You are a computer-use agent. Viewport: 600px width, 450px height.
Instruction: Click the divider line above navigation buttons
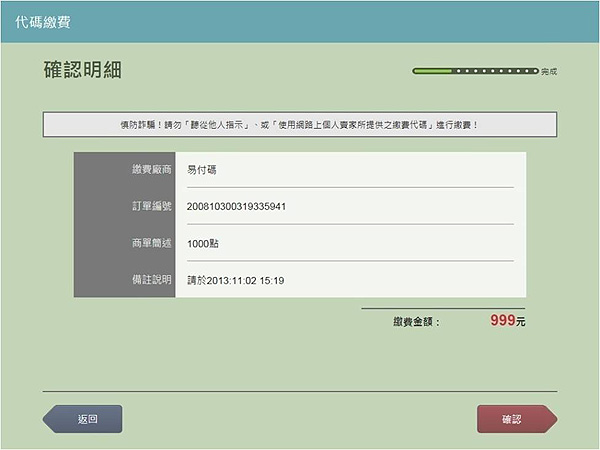[x=299, y=391]
